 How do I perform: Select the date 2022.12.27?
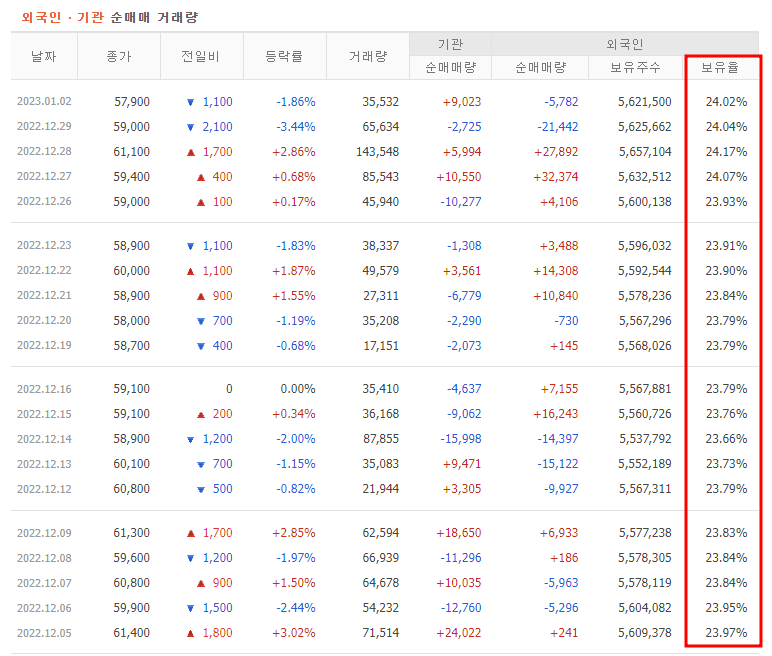click(x=44, y=176)
